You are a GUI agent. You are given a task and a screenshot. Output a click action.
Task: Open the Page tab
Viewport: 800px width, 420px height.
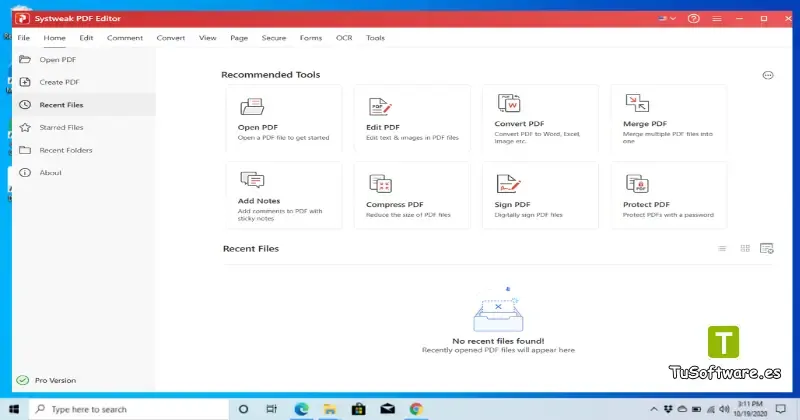239,38
